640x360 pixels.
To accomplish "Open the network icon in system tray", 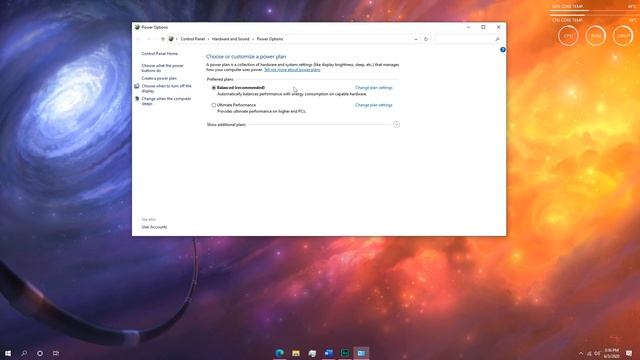I will click(589, 353).
